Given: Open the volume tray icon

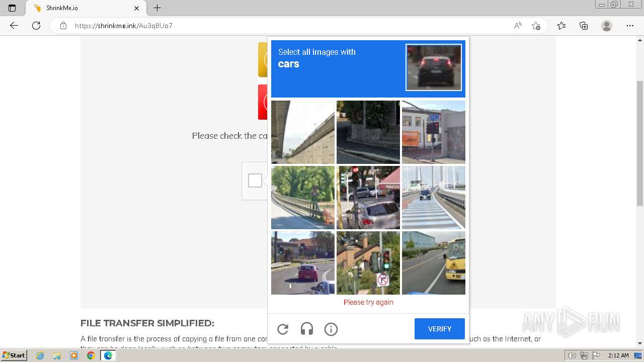Looking at the screenshot, I should (x=572, y=355).
